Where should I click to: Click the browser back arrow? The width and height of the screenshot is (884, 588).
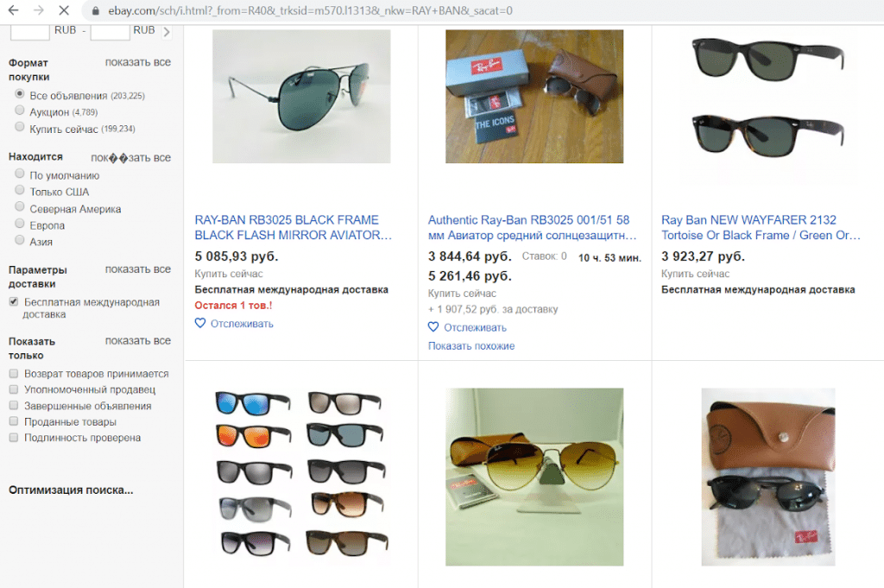point(14,10)
